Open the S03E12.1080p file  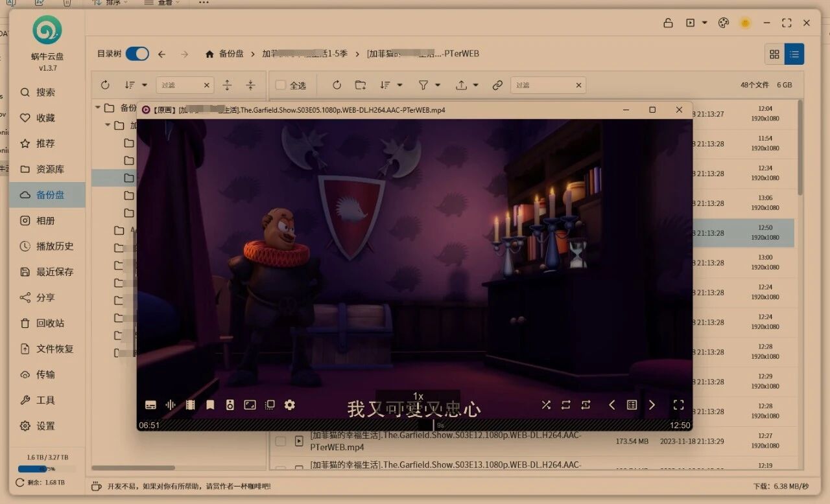[446, 441]
